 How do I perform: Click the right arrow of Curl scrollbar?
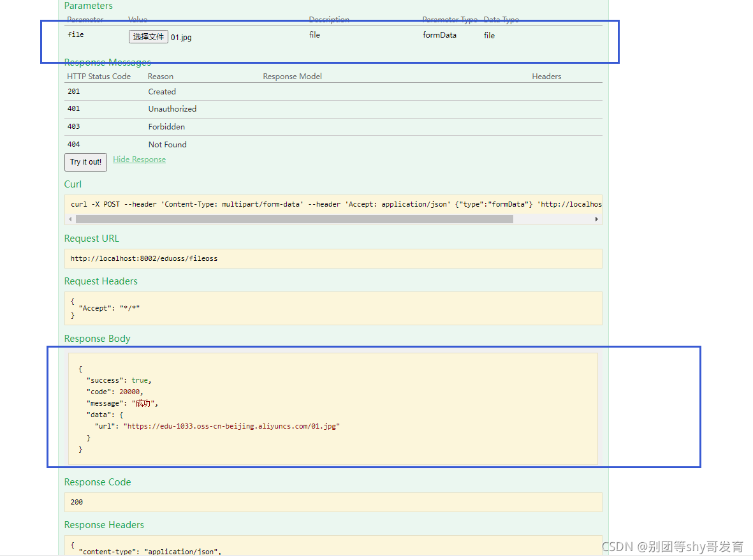point(596,219)
